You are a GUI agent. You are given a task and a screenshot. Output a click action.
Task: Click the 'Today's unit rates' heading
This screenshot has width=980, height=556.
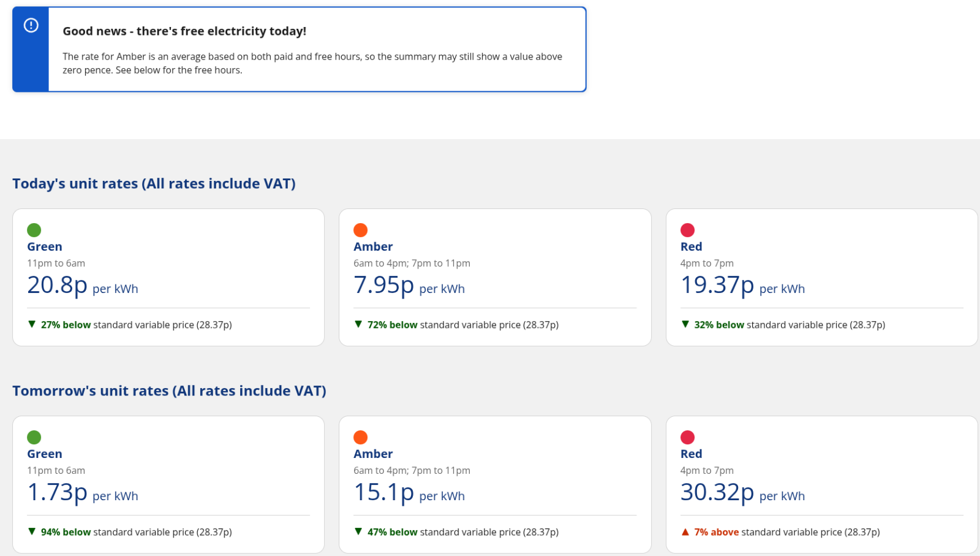point(154,184)
